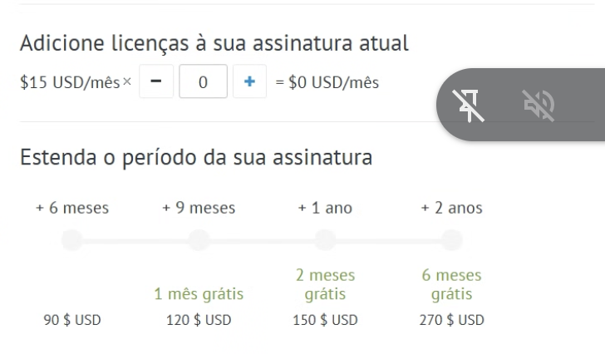The image size is (605, 364).
Task: Click the 120 $ USD price
Action: 199,320
